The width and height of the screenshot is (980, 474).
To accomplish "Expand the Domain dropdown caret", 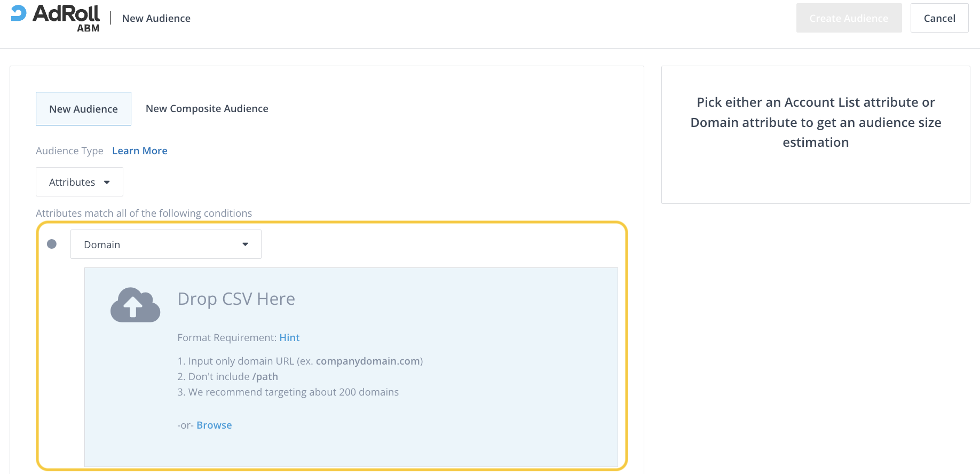I will (245, 244).
